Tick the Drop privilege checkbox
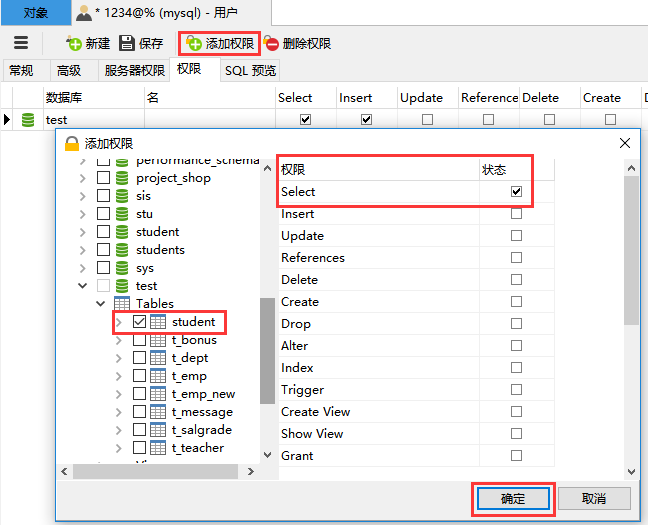648x525 pixels. [516, 323]
